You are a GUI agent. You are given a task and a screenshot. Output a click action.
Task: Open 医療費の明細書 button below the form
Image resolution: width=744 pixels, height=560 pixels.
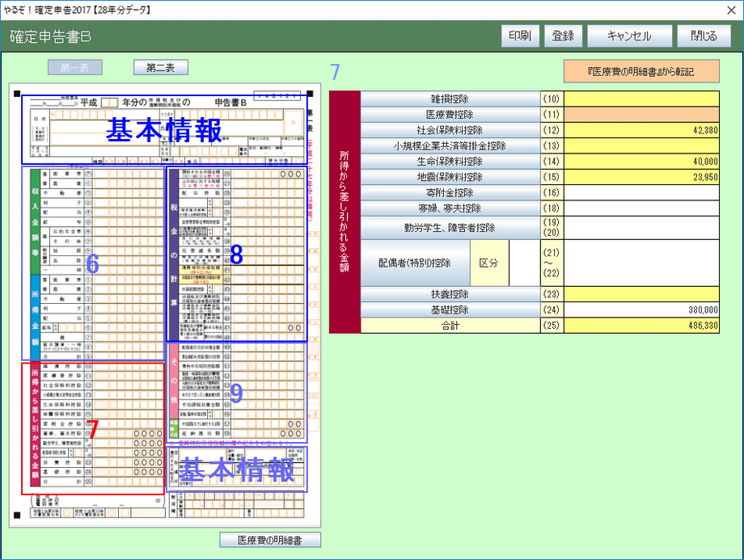pyautogui.click(x=270, y=540)
